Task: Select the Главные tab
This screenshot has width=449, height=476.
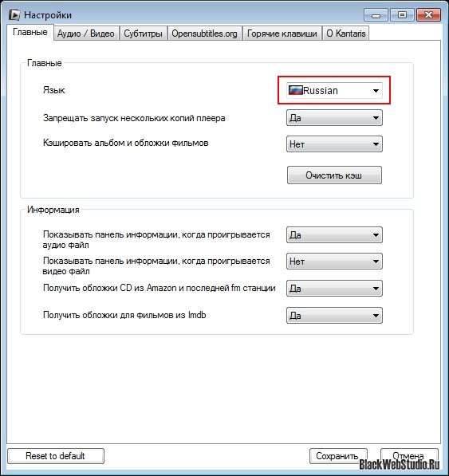Action: [30, 32]
